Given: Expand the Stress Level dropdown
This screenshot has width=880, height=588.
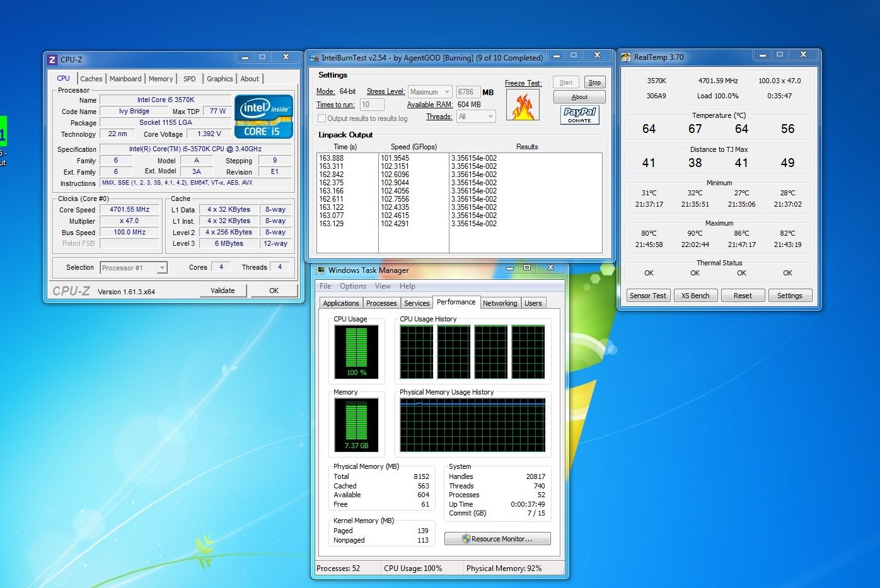Looking at the screenshot, I should tap(430, 92).
